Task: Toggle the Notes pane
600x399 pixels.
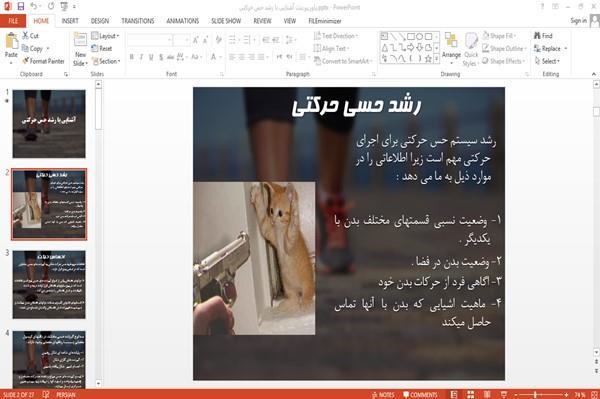Action: click(x=383, y=395)
